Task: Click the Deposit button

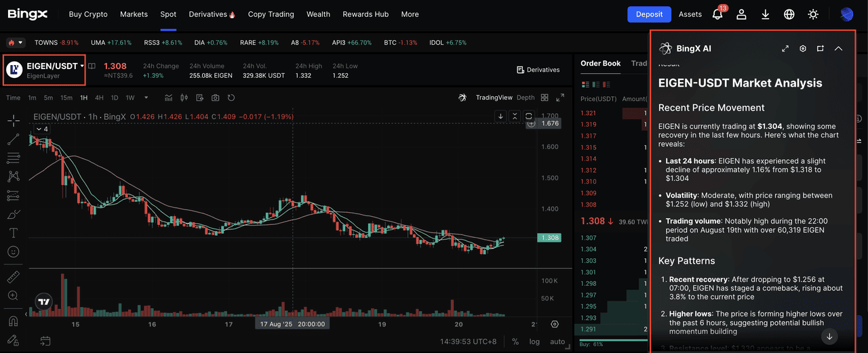Action: (x=649, y=14)
